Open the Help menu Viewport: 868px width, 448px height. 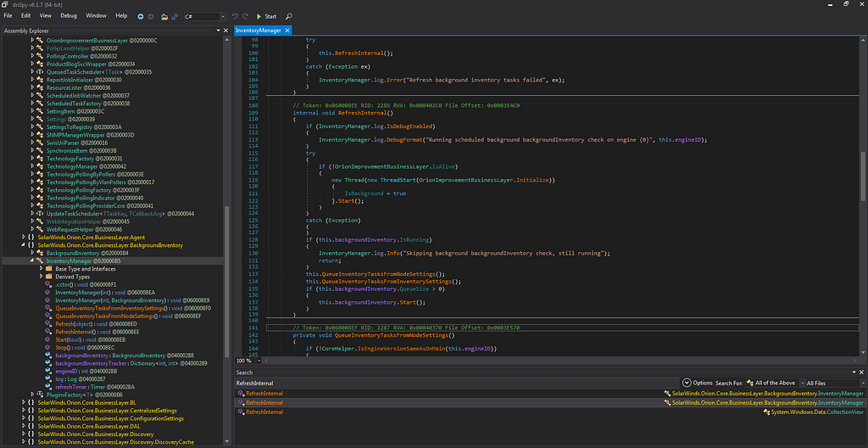tap(121, 16)
